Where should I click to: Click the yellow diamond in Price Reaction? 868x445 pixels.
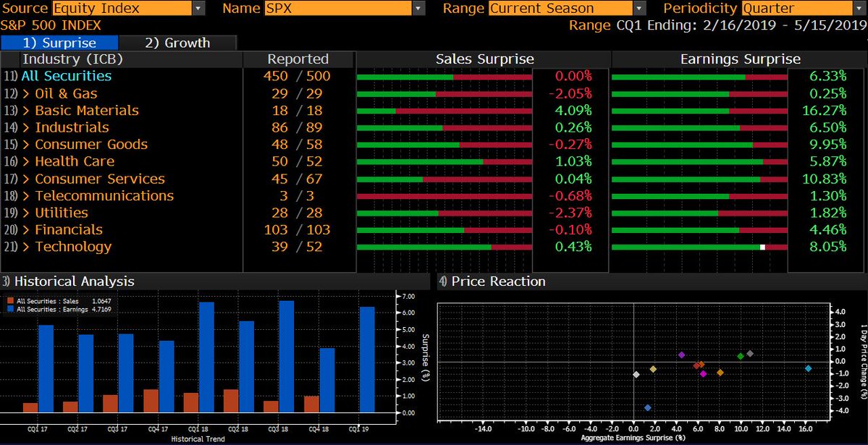653,369
